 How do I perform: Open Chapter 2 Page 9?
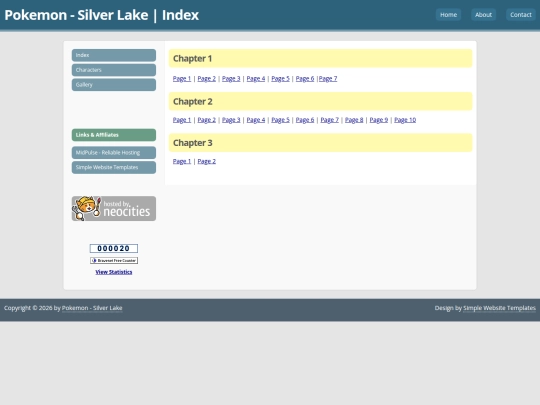coord(379,120)
